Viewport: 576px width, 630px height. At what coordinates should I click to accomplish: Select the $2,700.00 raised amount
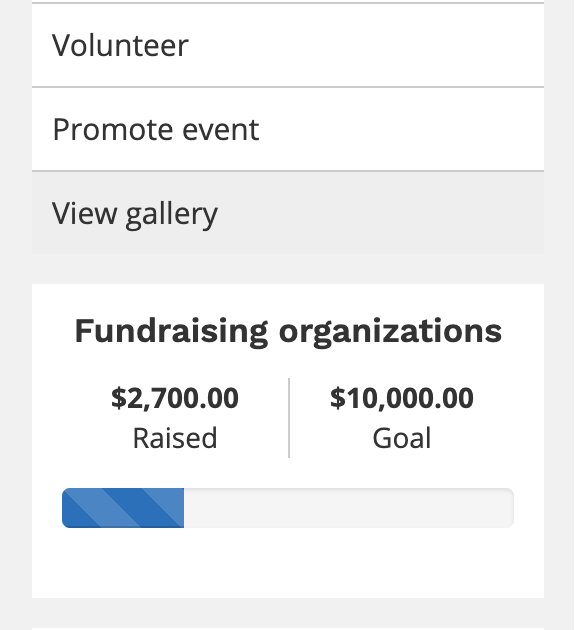click(x=175, y=398)
